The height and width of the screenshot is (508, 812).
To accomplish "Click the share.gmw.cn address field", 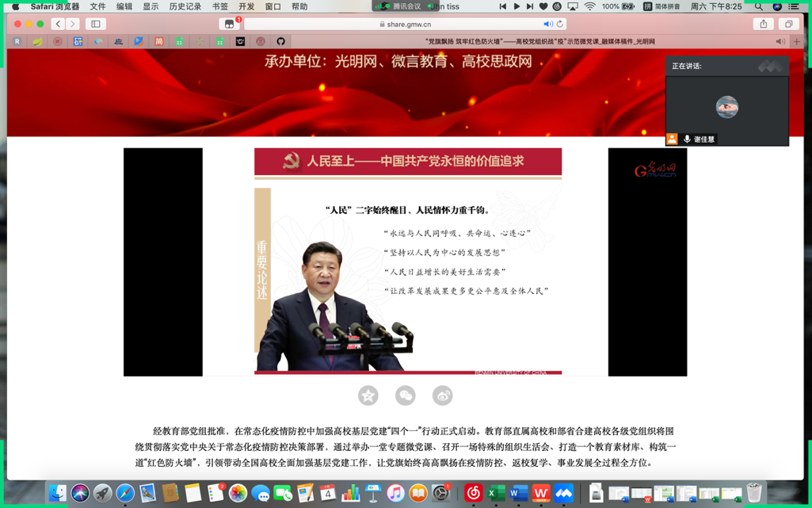I will [x=405, y=24].
